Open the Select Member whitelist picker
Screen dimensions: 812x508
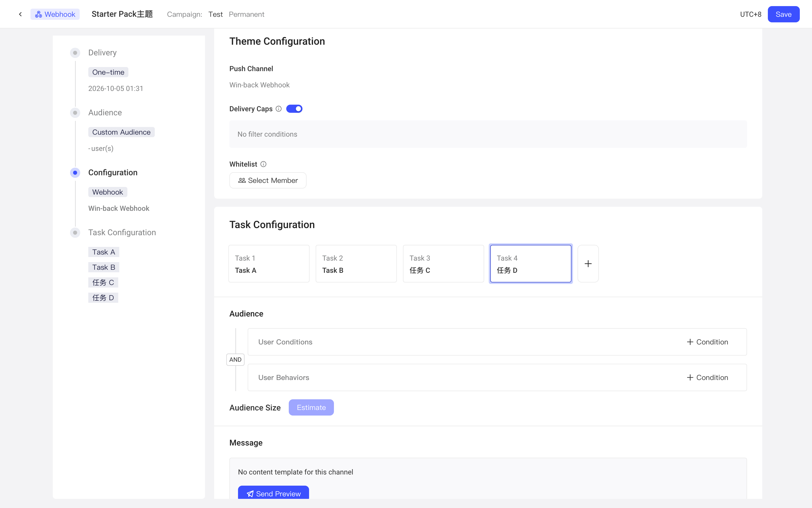(x=268, y=180)
